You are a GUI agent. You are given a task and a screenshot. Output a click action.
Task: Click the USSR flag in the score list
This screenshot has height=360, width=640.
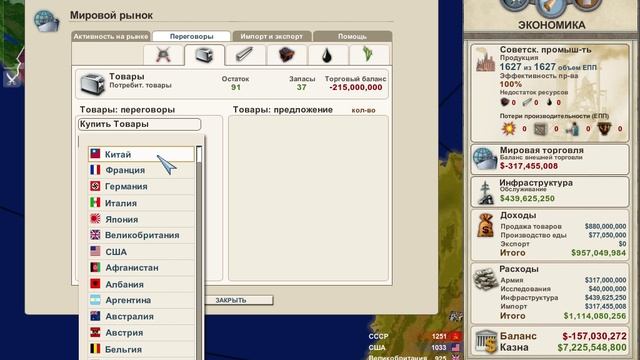point(456,336)
